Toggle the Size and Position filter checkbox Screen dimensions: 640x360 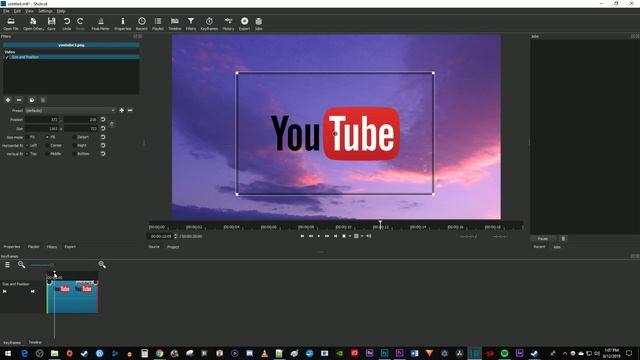(7, 57)
